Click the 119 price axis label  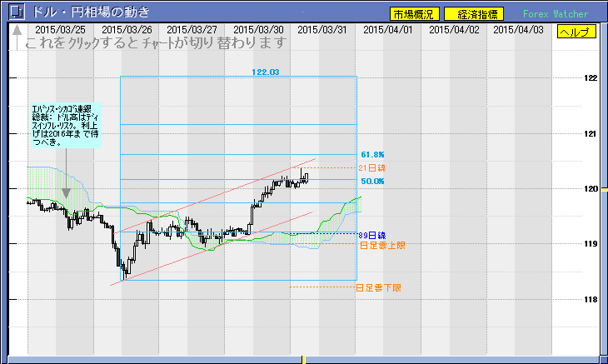[591, 244]
